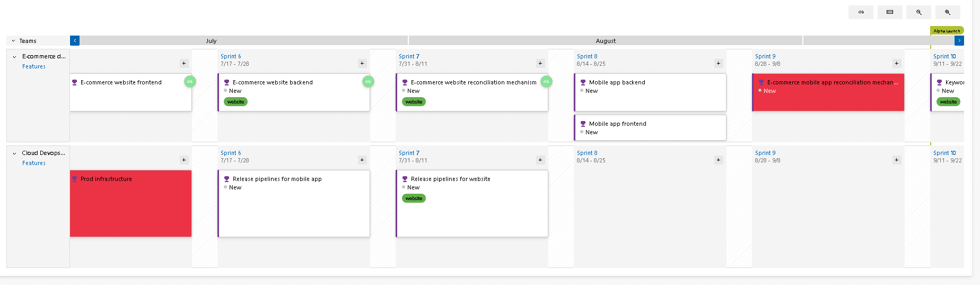The width and height of the screenshot is (980, 285).
Task: Collapse the E-commerce team row
Action: 14,56
